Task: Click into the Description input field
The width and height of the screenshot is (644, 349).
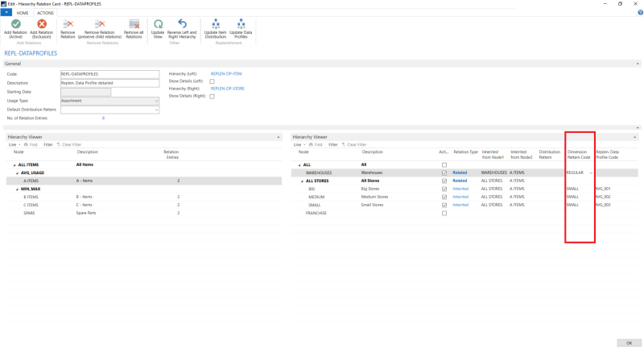Action: tap(109, 83)
